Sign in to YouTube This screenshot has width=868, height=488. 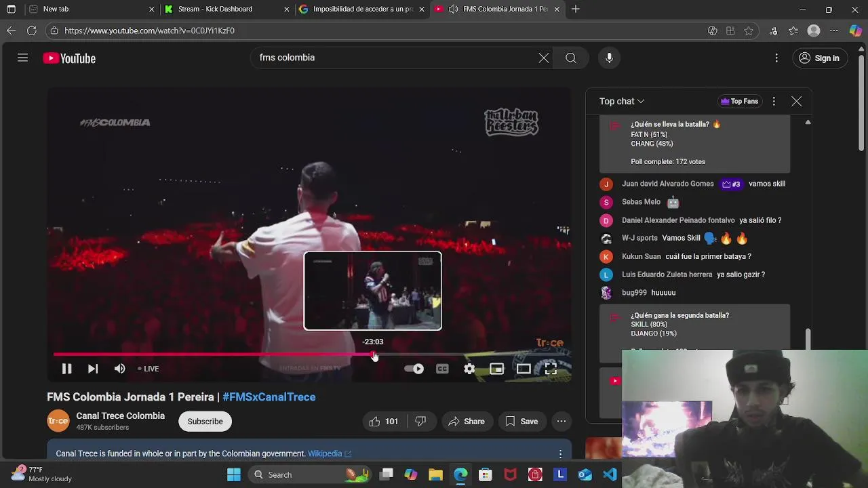click(819, 58)
